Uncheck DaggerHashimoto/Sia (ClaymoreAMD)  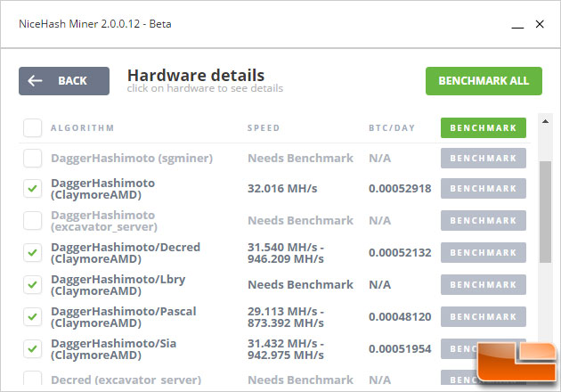[x=33, y=348]
